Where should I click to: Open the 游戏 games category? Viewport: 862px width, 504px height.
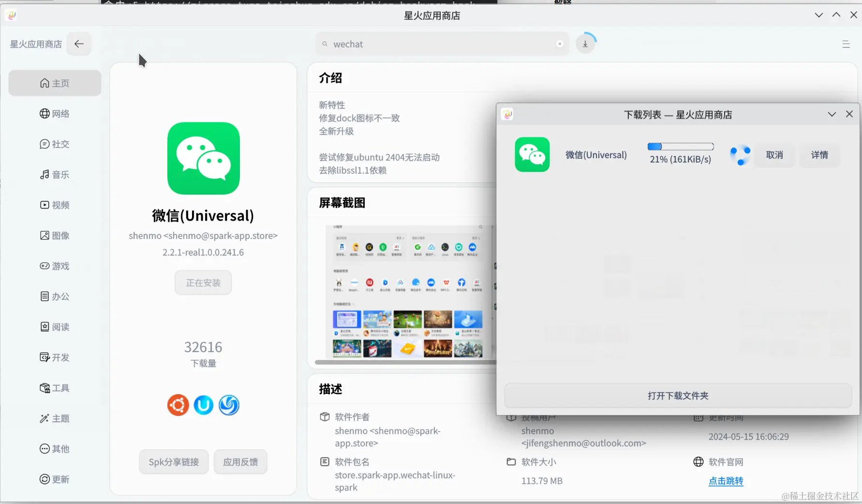coord(55,266)
